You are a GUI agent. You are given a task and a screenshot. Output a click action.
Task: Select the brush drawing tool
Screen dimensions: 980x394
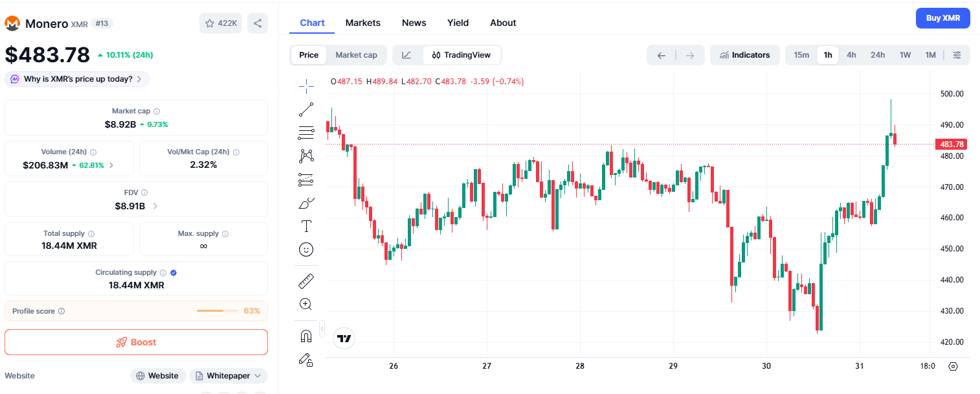click(x=306, y=203)
